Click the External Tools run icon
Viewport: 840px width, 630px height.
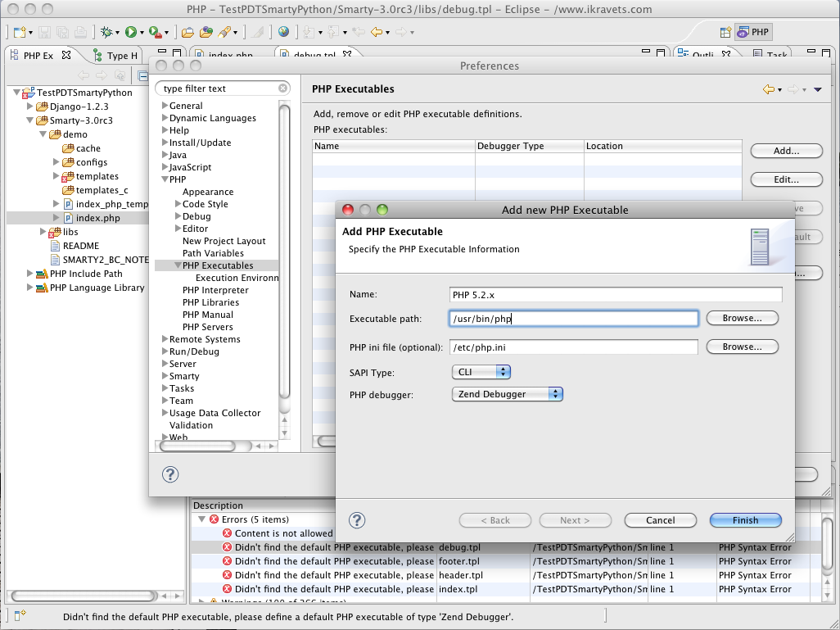pyautogui.click(x=156, y=32)
